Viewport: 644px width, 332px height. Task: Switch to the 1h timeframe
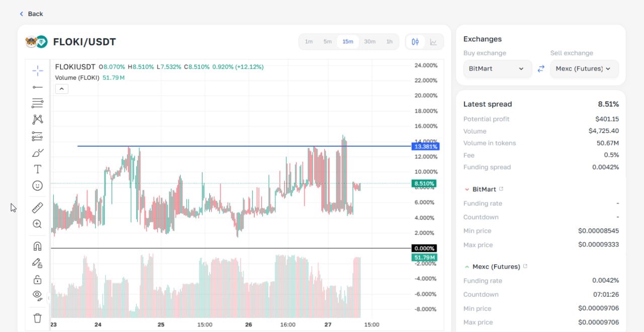(389, 42)
